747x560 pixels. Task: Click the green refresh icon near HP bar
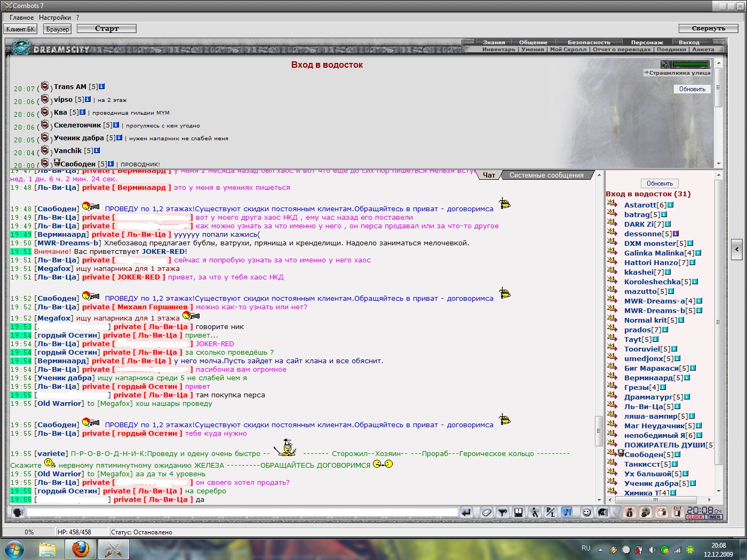coord(665,64)
